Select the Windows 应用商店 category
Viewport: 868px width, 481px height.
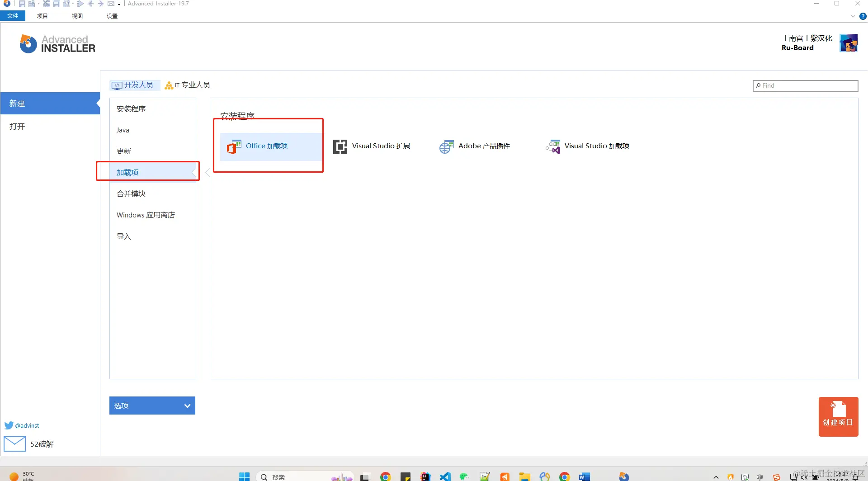click(152, 215)
